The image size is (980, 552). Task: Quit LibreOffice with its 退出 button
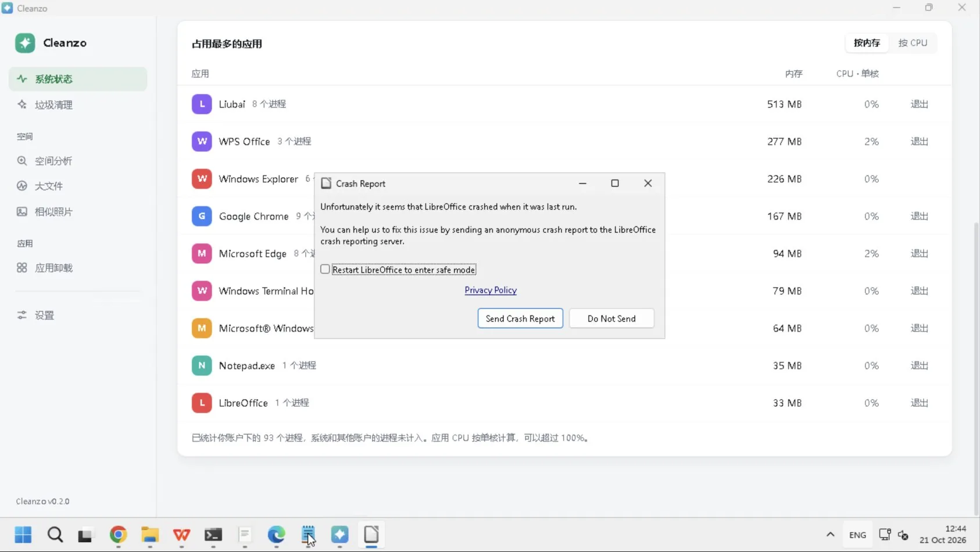pos(919,403)
